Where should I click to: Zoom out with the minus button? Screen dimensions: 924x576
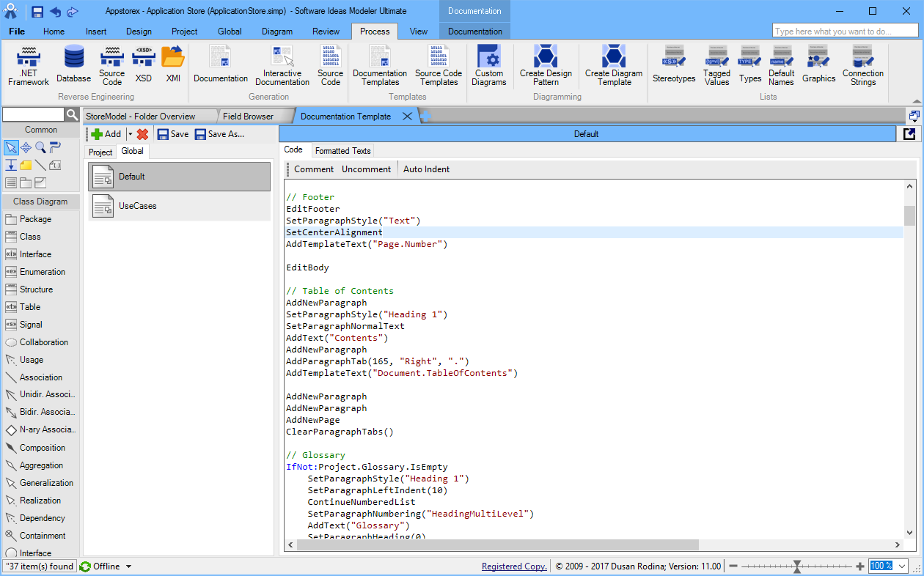733,566
